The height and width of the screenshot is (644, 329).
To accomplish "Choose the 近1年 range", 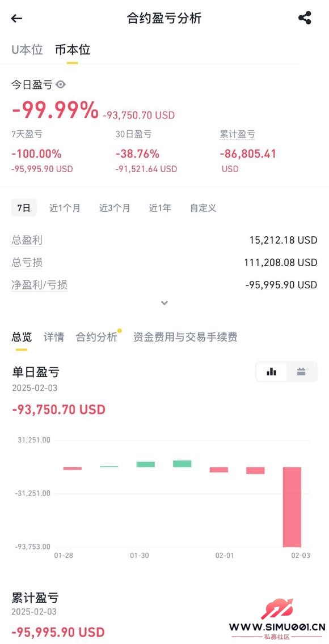I will [x=160, y=208].
